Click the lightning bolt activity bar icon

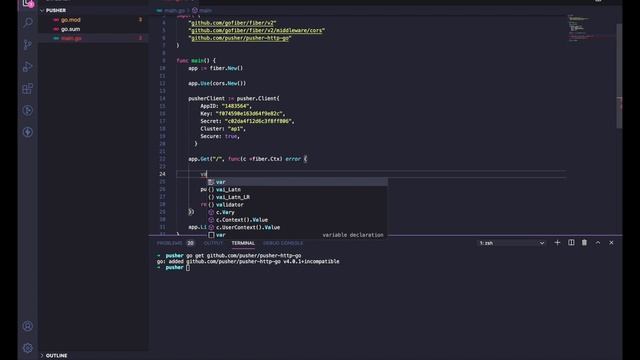coord(28,132)
